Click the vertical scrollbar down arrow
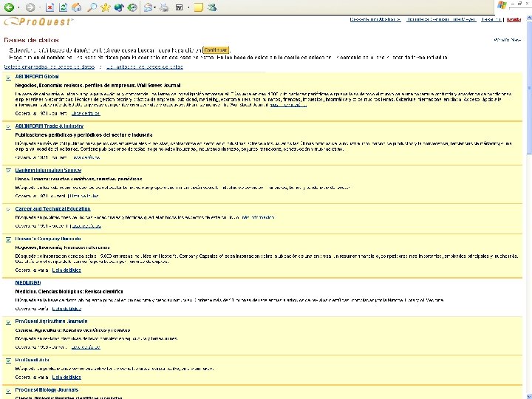Screen dimensions: 532x399 click(529, 395)
